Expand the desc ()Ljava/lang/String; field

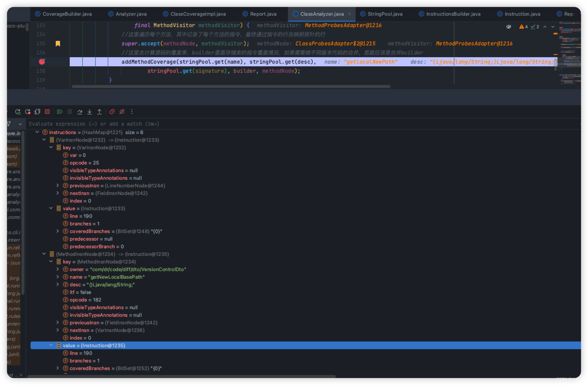pos(58,284)
